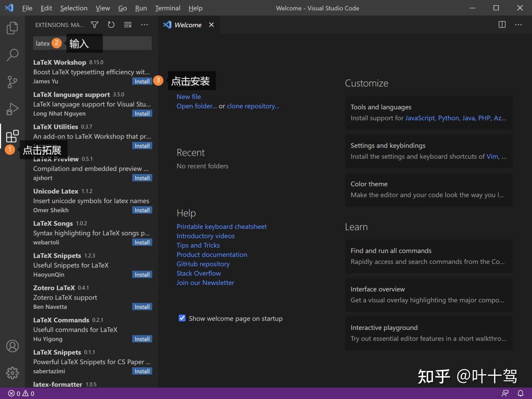
Task: Close the Welcome tab
Action: coord(211,25)
